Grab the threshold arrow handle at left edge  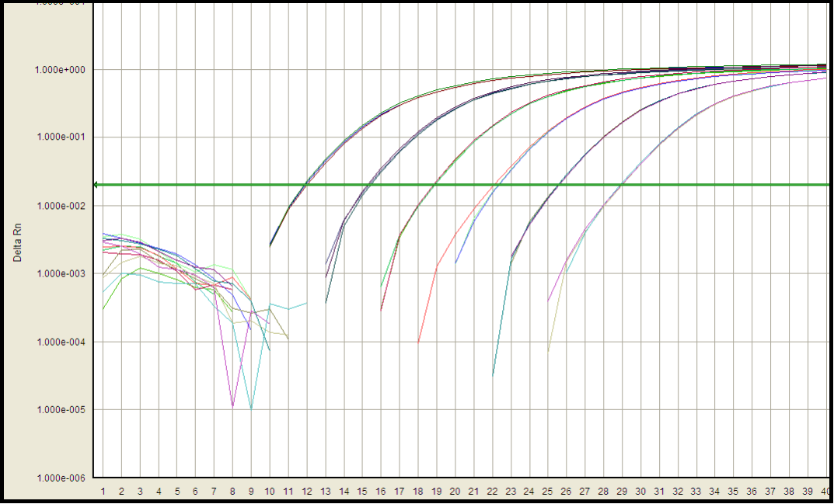(x=96, y=185)
